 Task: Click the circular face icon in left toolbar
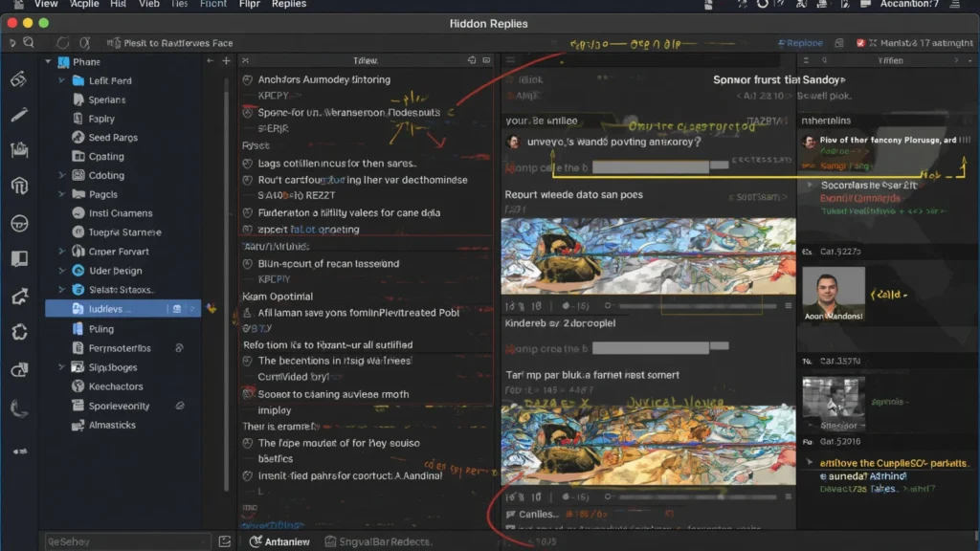coord(19,223)
